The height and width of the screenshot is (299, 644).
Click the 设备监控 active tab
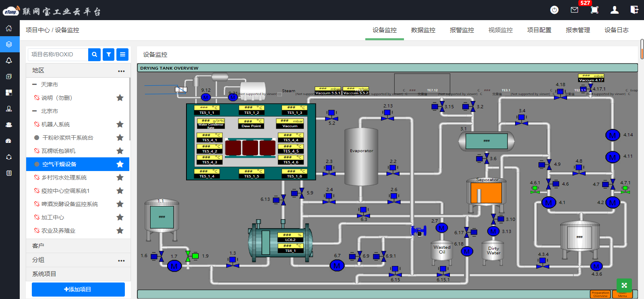tap(385, 30)
